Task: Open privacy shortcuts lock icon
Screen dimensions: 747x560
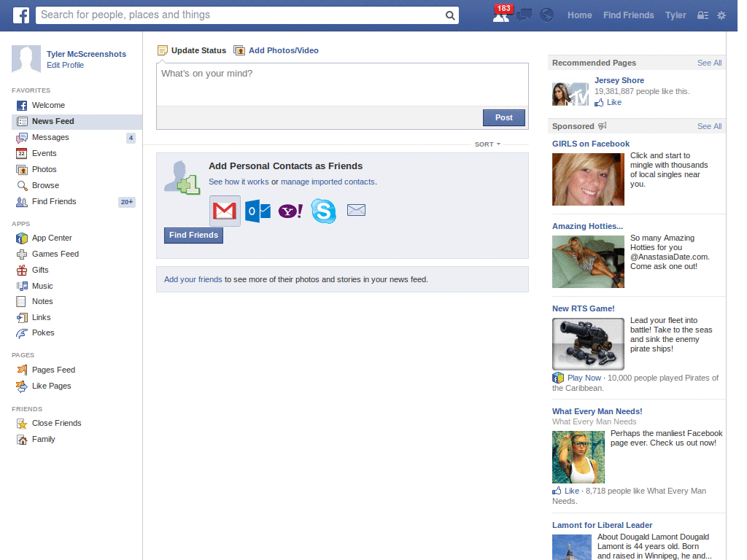Action: click(x=703, y=15)
